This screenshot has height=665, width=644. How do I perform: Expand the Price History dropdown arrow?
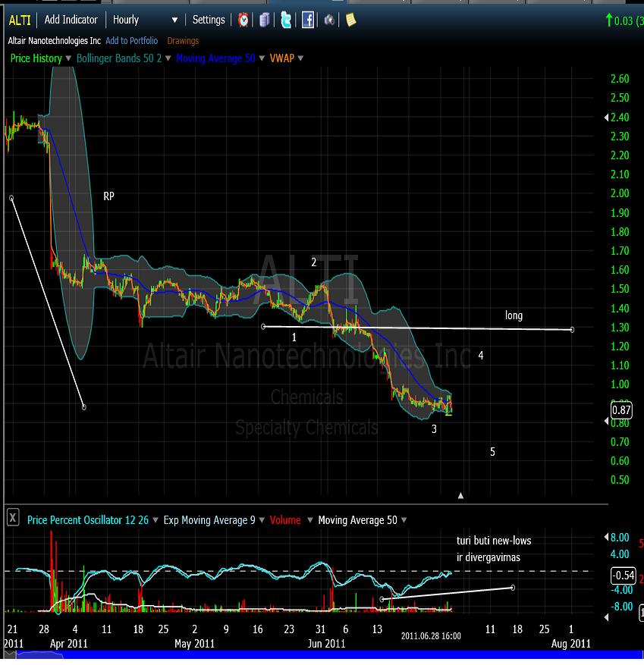(x=68, y=58)
